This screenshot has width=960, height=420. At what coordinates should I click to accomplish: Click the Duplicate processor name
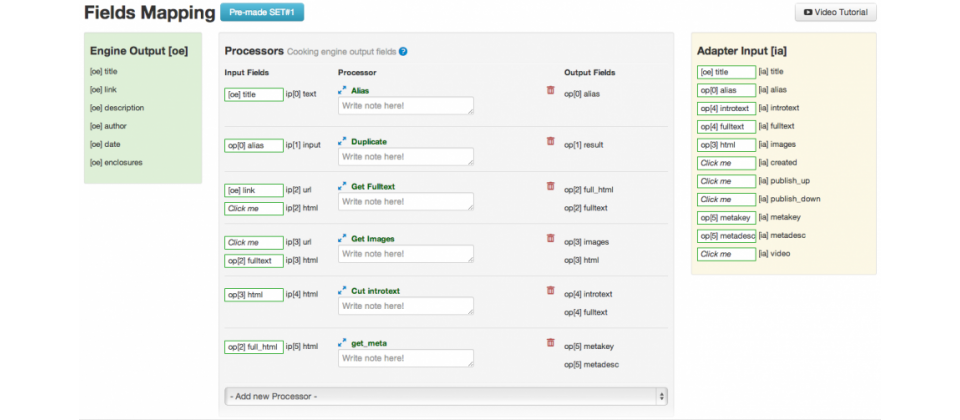pos(369,142)
